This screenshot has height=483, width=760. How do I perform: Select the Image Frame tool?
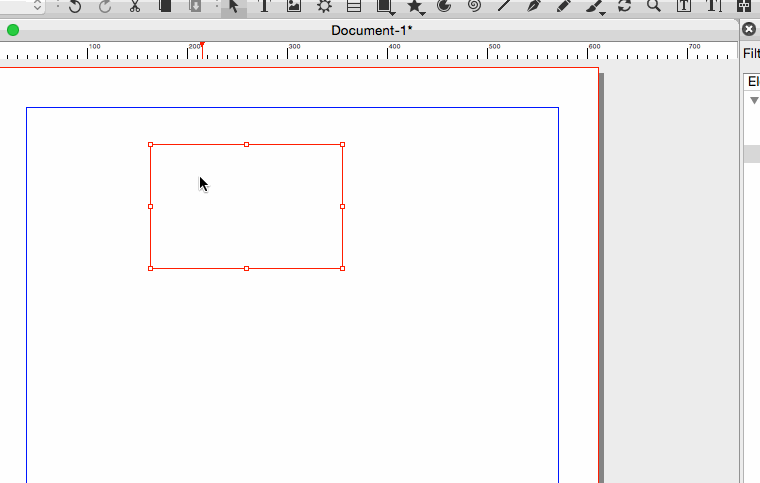pyautogui.click(x=294, y=6)
